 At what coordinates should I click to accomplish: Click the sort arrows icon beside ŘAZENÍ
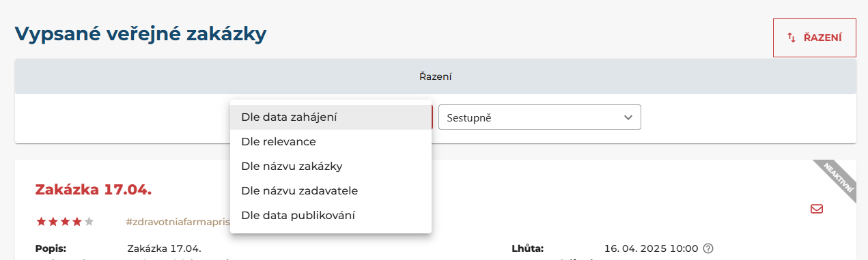click(x=792, y=38)
